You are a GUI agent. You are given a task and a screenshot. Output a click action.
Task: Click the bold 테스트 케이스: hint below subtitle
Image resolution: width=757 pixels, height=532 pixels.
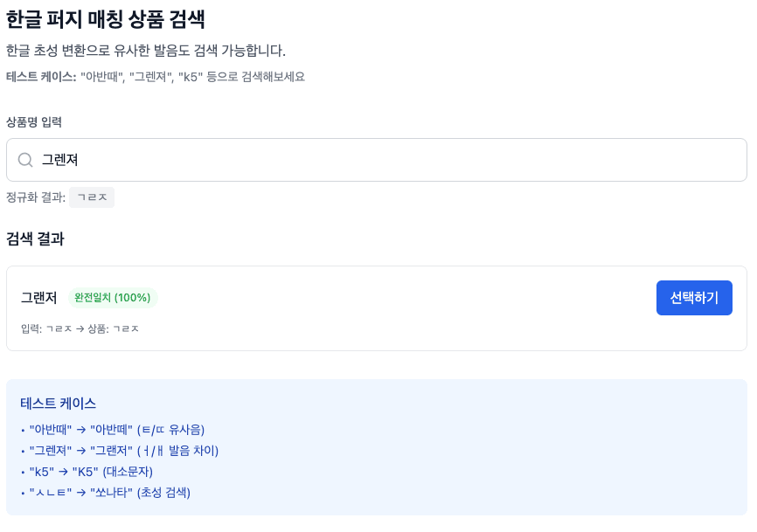(41, 76)
